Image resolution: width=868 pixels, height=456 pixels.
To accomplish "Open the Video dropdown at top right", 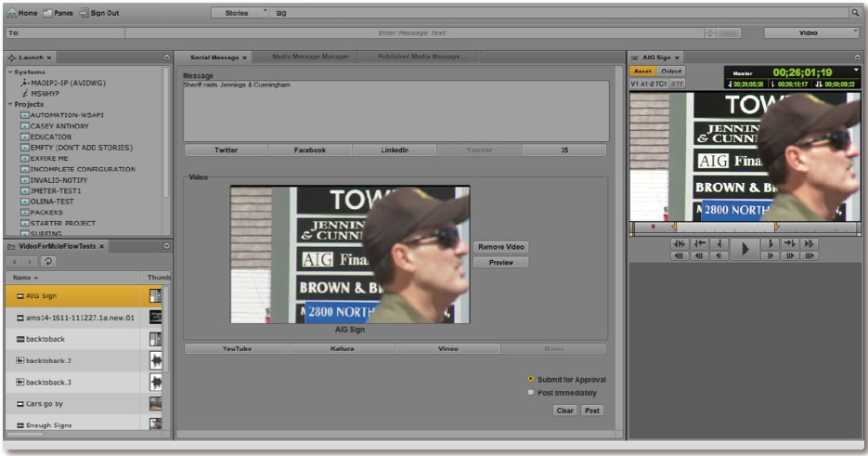I will point(811,33).
